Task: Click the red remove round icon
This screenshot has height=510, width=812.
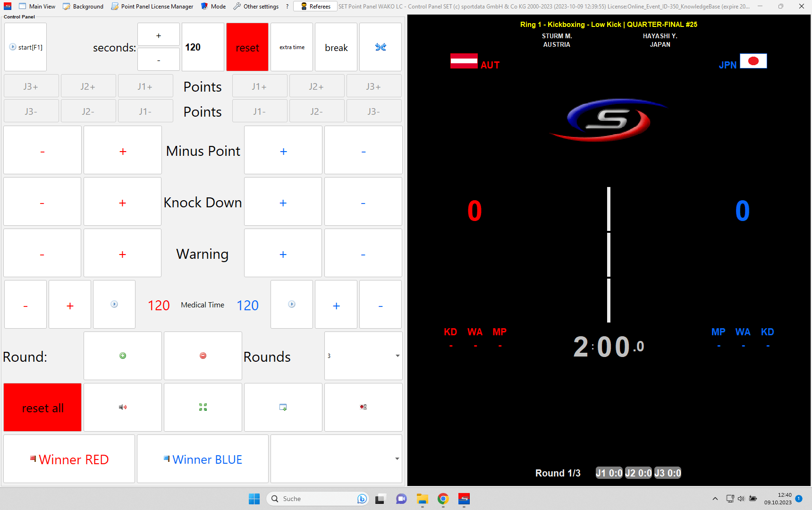Action: coord(203,356)
